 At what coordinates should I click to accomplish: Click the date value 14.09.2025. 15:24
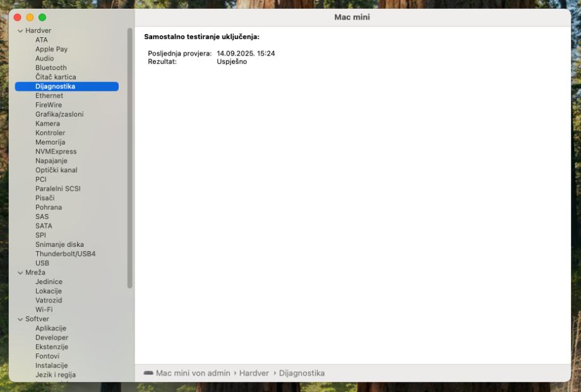pos(246,54)
